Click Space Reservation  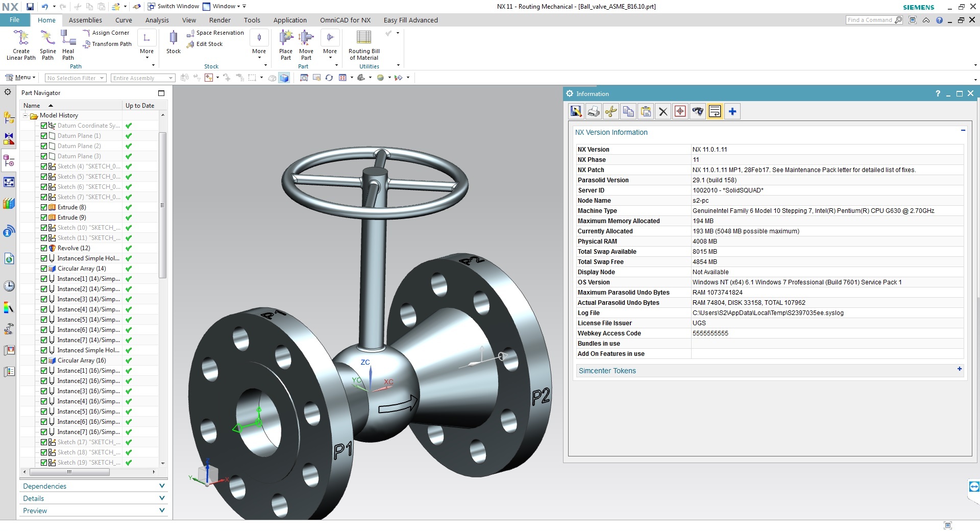[x=215, y=33]
